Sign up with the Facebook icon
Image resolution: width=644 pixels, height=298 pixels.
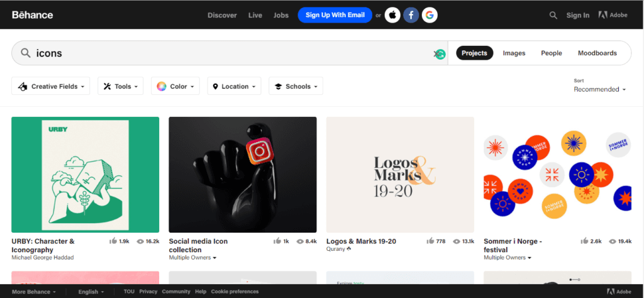point(411,15)
